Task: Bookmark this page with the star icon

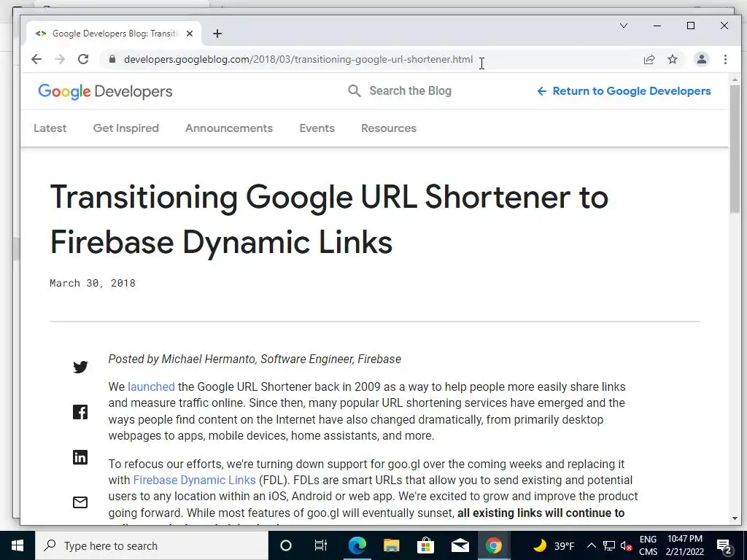Action: point(672,59)
